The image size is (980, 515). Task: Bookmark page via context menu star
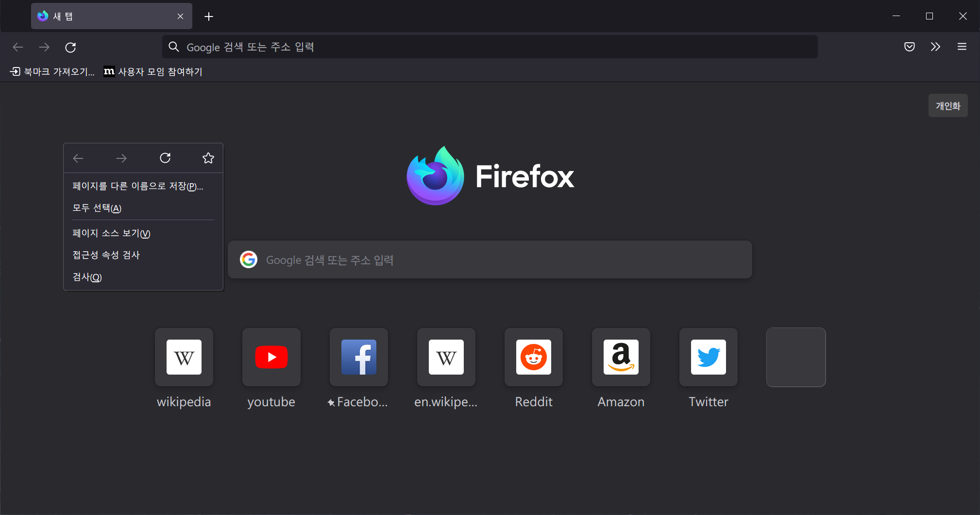pos(208,158)
